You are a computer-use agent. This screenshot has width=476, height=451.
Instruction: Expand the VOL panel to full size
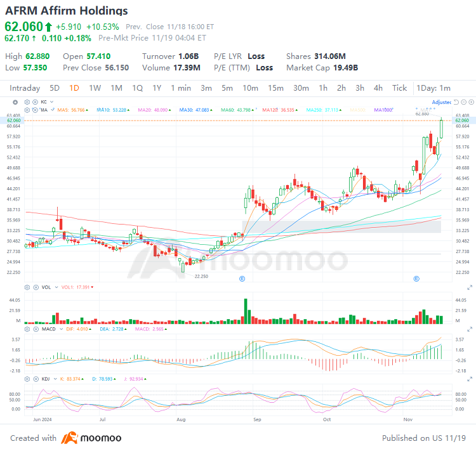470,287
